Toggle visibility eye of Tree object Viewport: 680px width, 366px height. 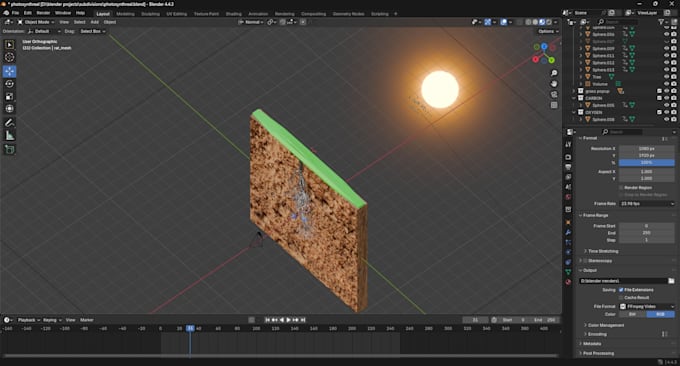coord(667,77)
